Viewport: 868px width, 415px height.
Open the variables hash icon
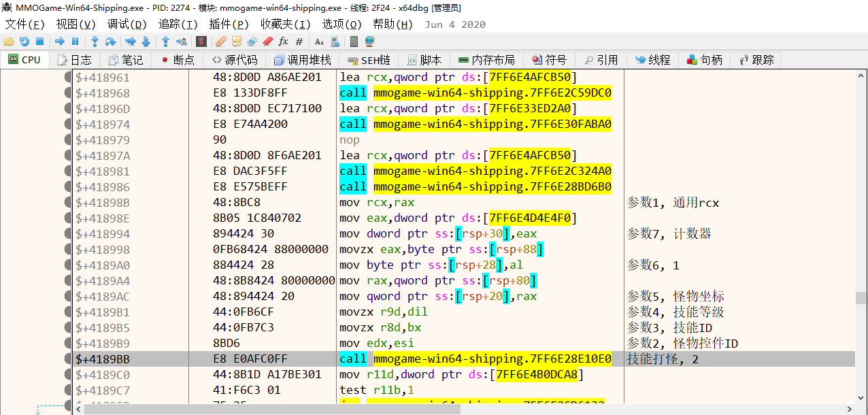pos(299,41)
